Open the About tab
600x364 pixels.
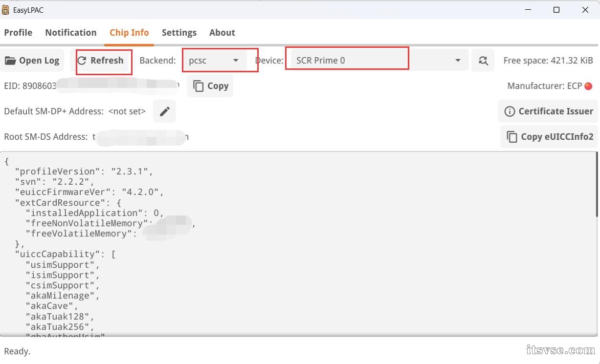(x=222, y=33)
